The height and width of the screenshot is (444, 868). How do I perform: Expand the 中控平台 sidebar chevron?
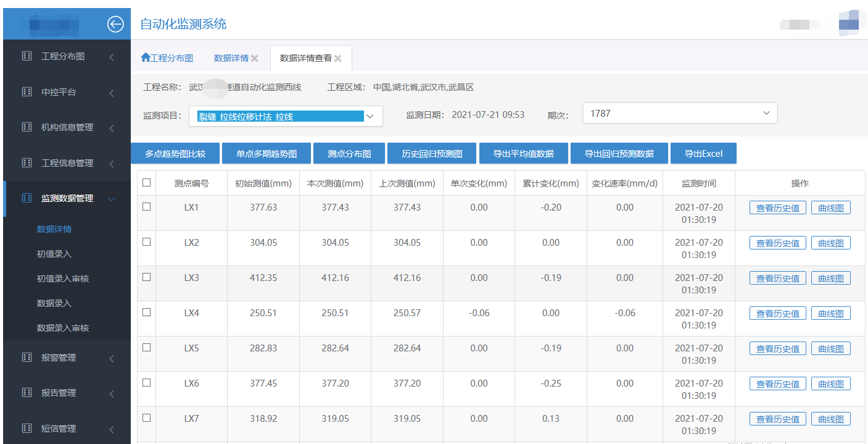(x=112, y=93)
